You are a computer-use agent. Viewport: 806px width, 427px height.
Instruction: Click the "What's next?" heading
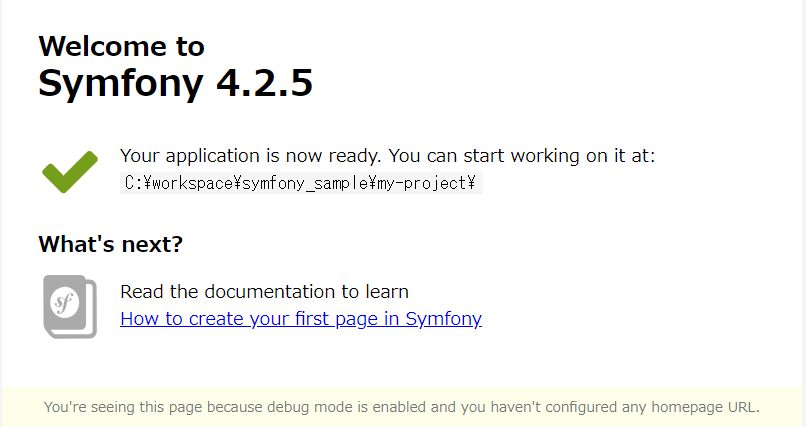coord(110,244)
